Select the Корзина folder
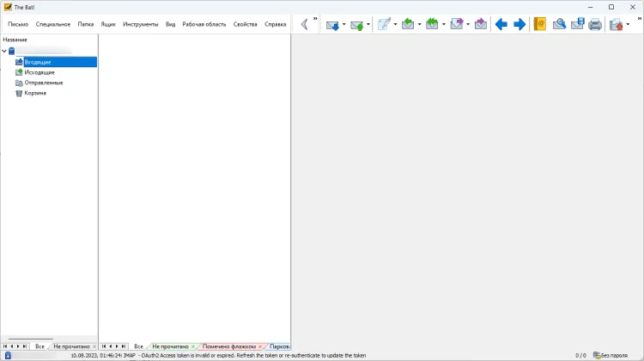Screen dimensions: 644x361 pos(35,93)
